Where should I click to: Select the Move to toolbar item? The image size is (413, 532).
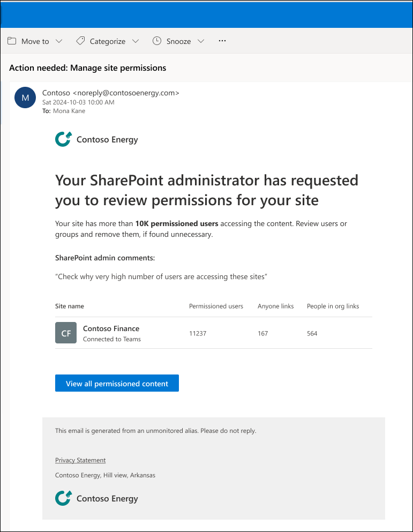click(35, 41)
